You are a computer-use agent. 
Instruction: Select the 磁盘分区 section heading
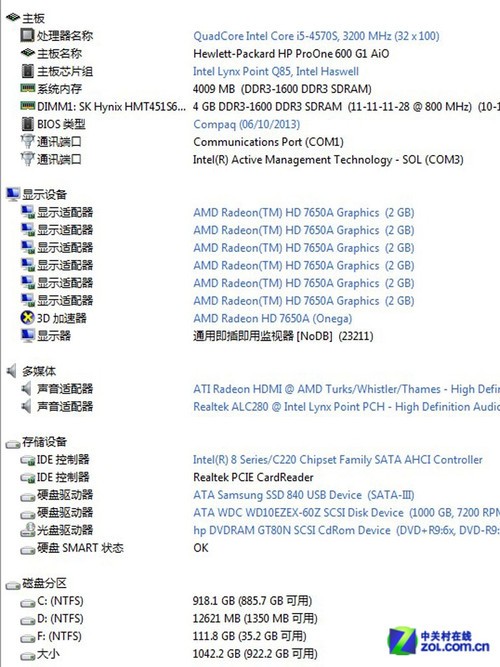pos(44,583)
